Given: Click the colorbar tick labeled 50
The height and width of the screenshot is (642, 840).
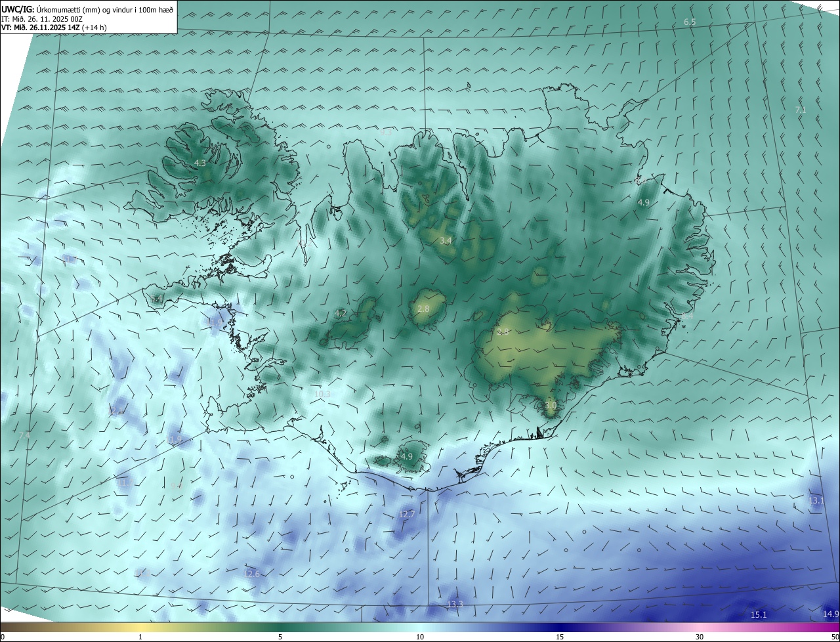Looking at the screenshot, I should pyautogui.click(x=835, y=637).
